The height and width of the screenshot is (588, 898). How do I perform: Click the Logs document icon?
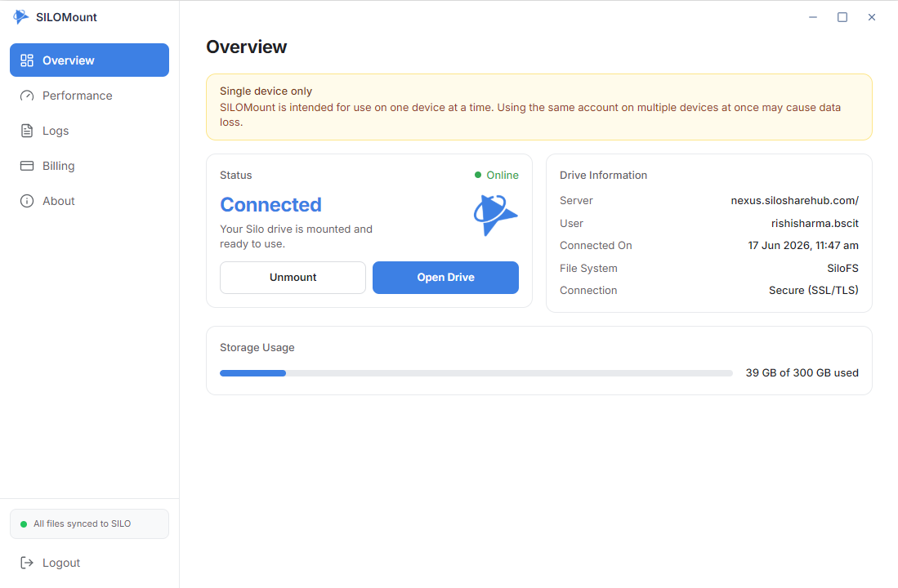click(x=27, y=131)
